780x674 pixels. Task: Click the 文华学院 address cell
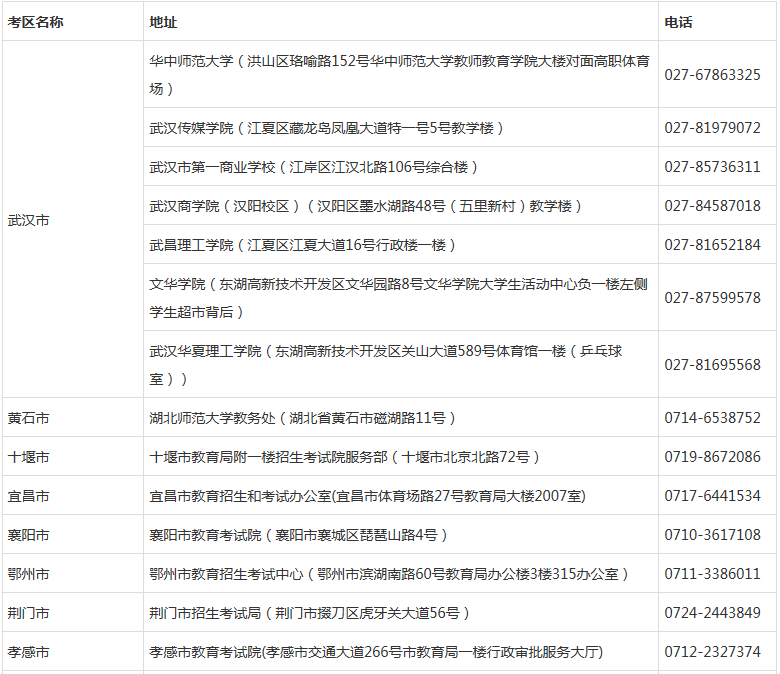click(400, 297)
